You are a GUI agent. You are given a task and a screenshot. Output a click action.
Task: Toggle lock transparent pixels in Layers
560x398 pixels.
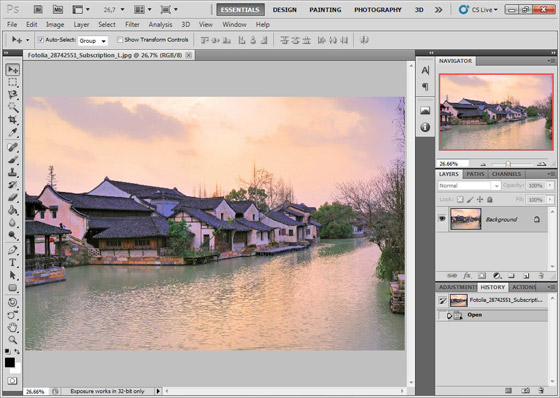(x=460, y=199)
